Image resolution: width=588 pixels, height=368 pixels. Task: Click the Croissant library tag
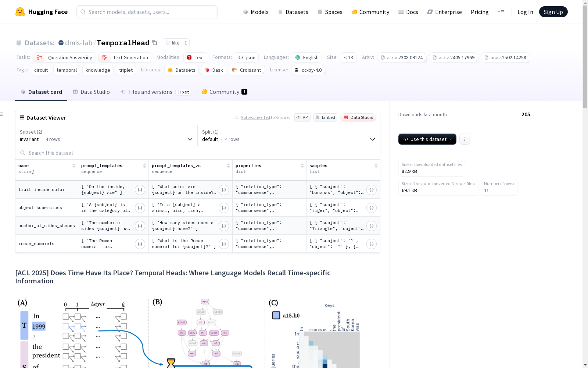tap(247, 70)
